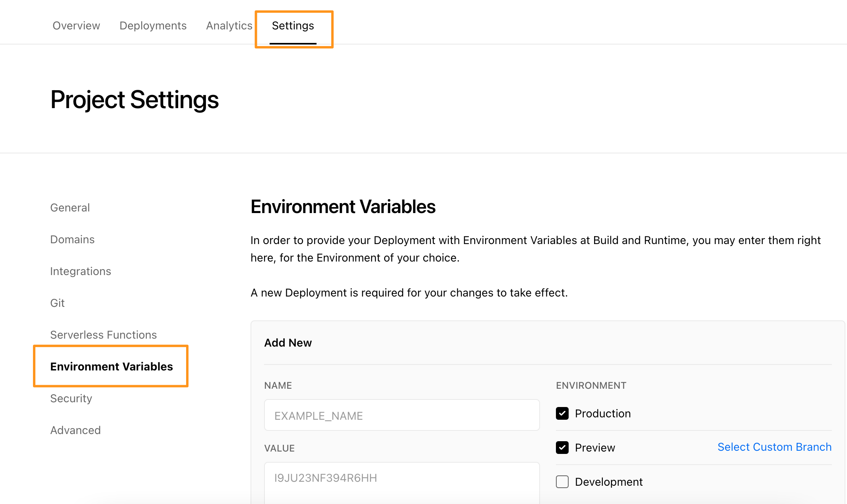Open the Security settings section
Image resolution: width=847 pixels, height=504 pixels.
click(71, 398)
